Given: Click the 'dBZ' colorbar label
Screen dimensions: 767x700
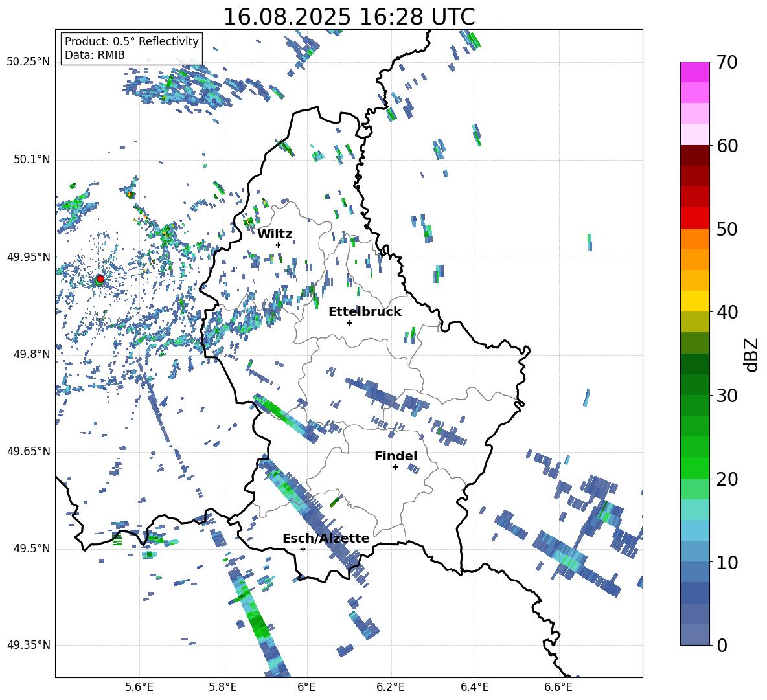Looking at the screenshot, I should tap(750, 354).
